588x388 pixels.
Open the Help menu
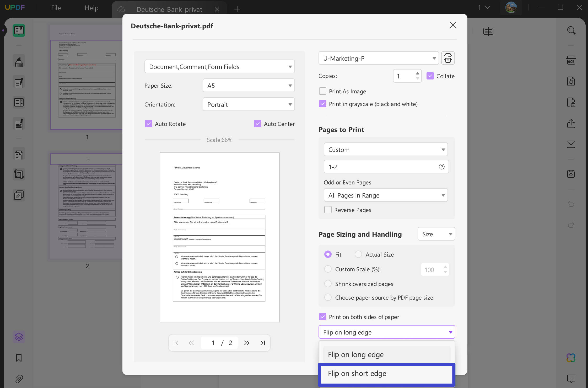[x=91, y=8]
